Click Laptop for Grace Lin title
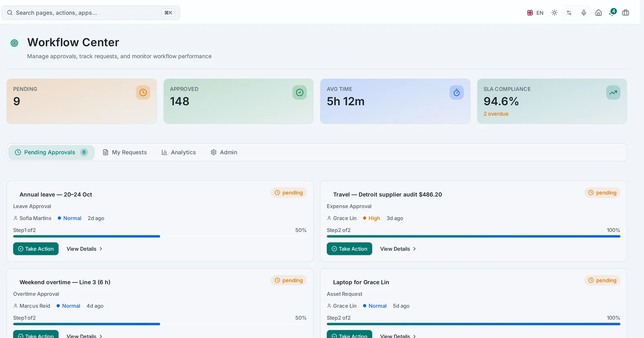Image resolution: width=644 pixels, height=338 pixels. tap(361, 282)
